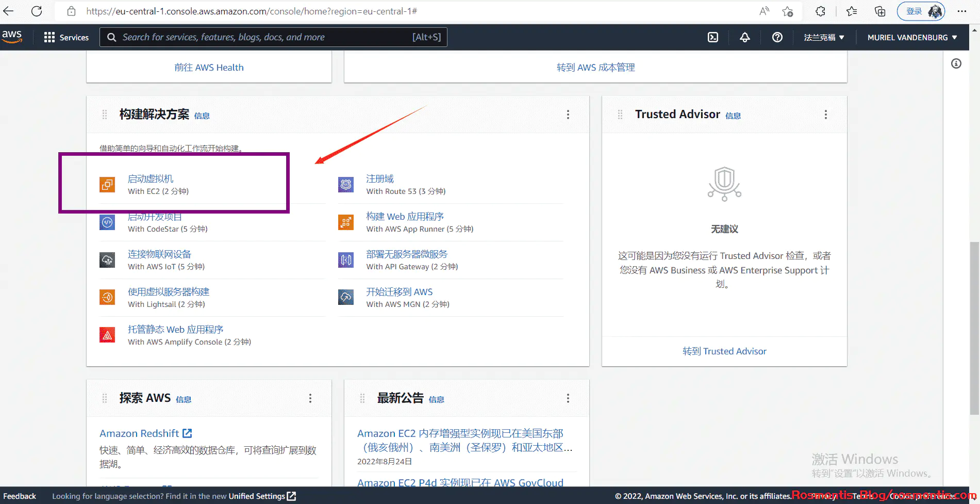Click the Feedback button in the footer

point(20,496)
